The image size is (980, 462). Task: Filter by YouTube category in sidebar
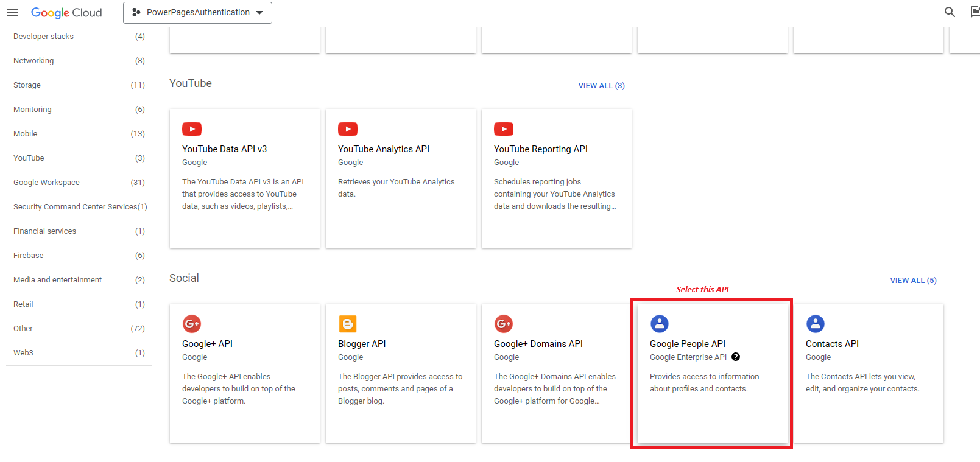79,158
